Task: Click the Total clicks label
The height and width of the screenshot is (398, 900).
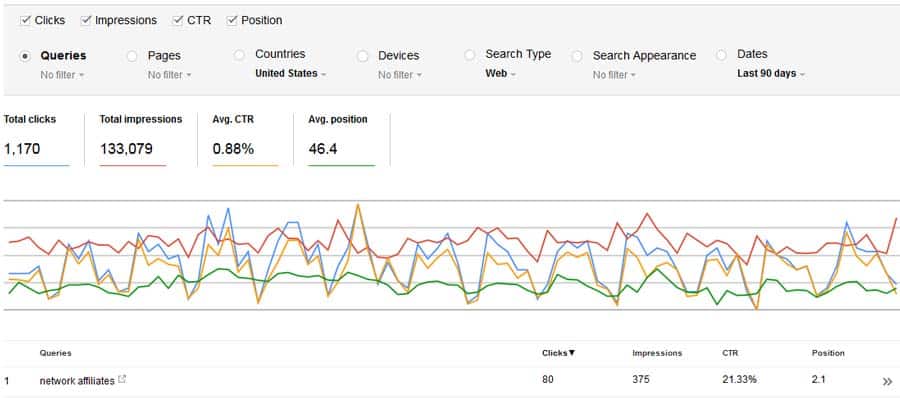Action: [x=30, y=119]
